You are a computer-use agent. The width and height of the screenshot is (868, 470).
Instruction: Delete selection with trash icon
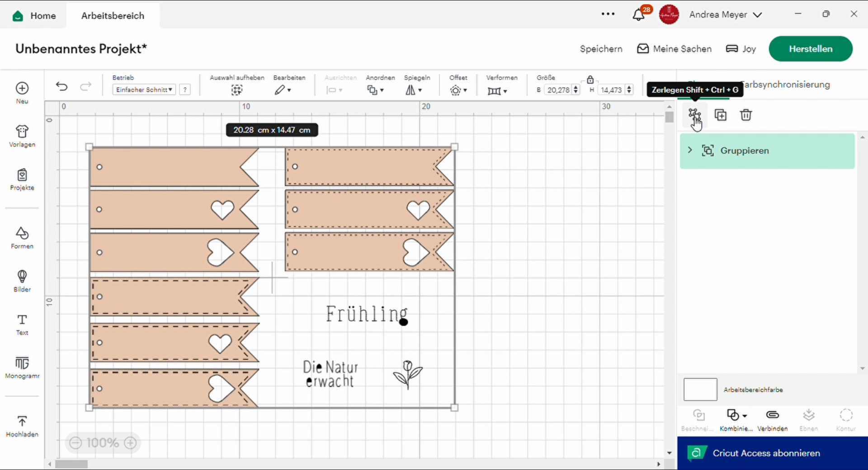tap(746, 115)
